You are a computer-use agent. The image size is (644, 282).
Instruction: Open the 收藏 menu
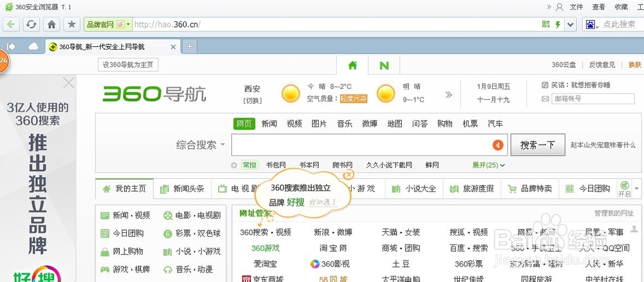coord(621,7)
